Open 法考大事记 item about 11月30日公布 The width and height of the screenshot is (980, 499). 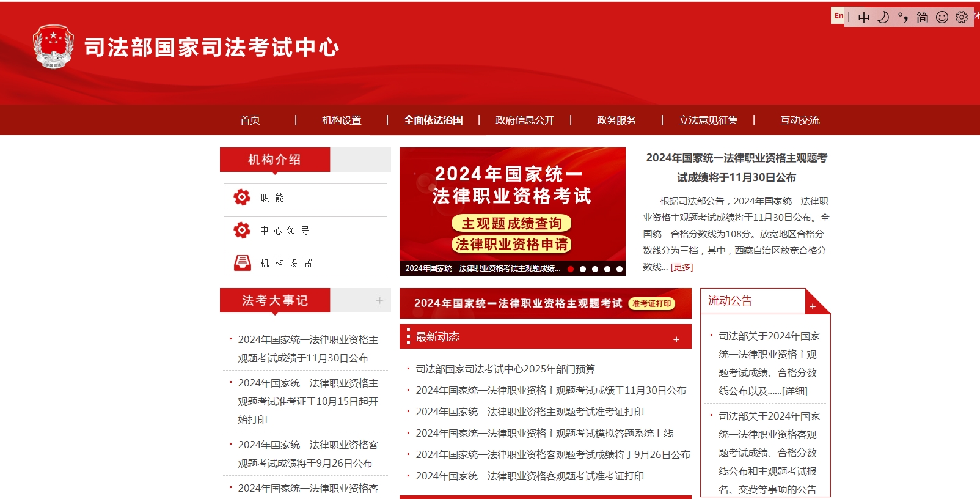[x=308, y=349]
